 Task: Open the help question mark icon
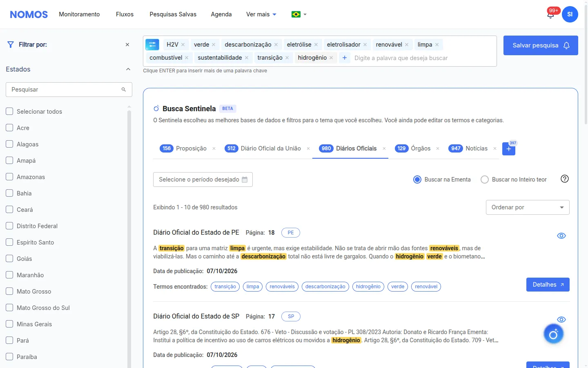tap(565, 179)
